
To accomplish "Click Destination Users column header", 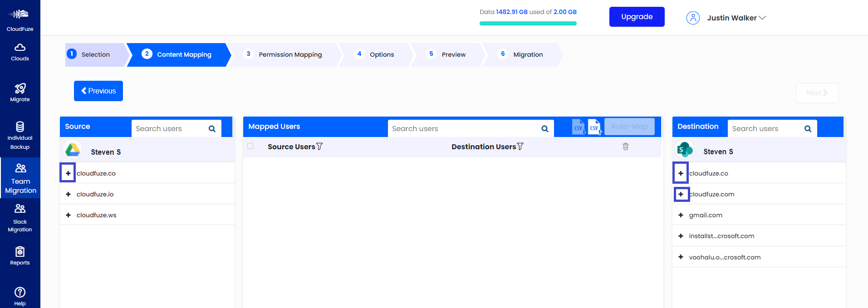I will pos(484,147).
